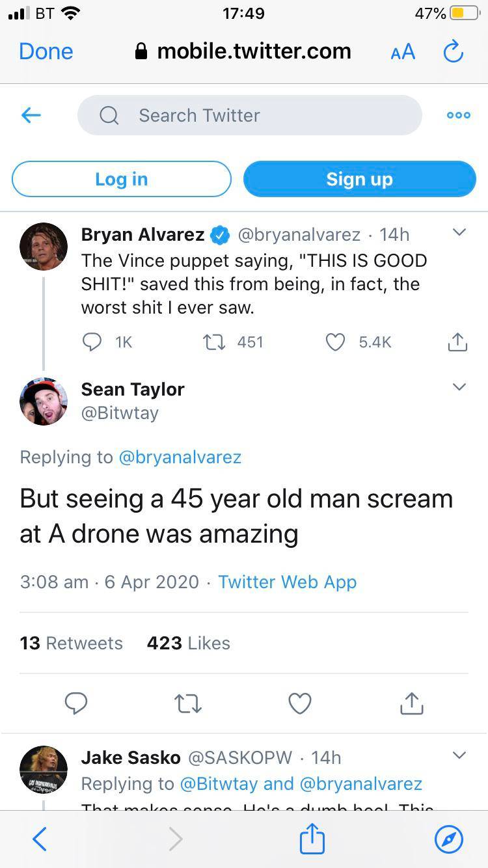Expand options chevron on Bryan Alvarez's tweet

coord(459,232)
